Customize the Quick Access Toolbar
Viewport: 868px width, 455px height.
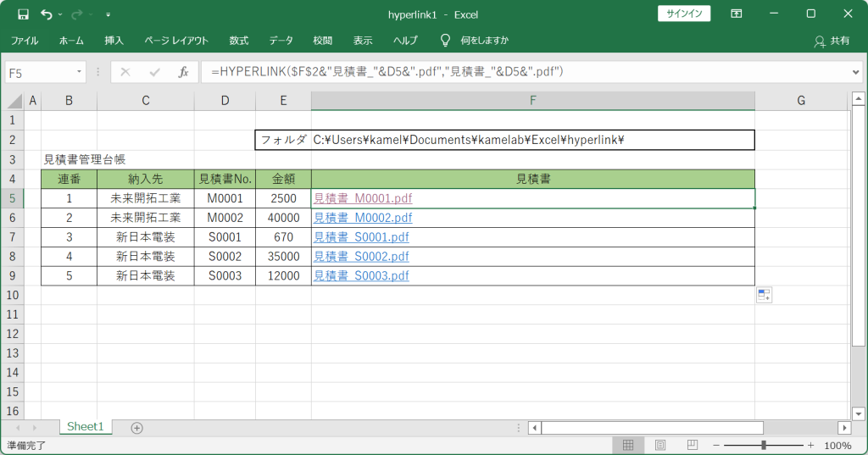(x=108, y=14)
